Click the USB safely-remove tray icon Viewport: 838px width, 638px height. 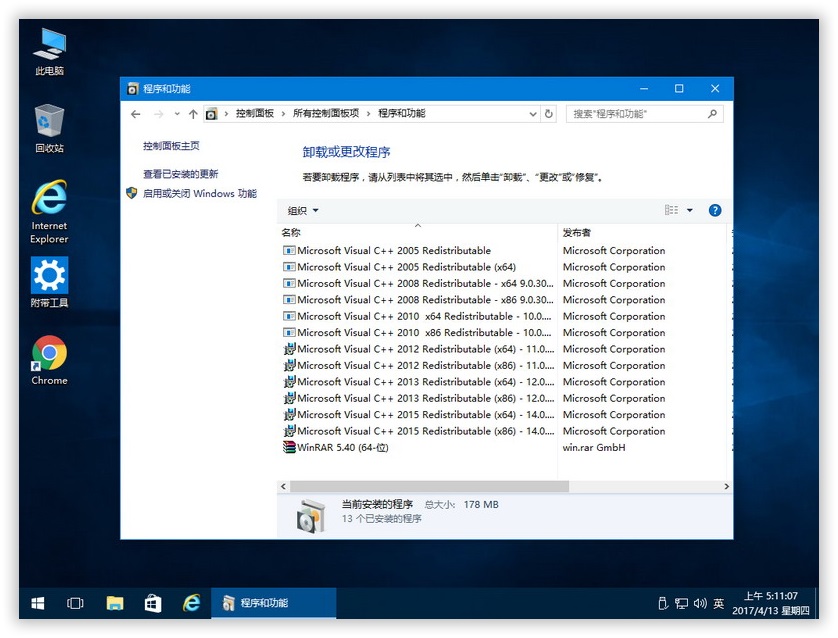(x=663, y=603)
